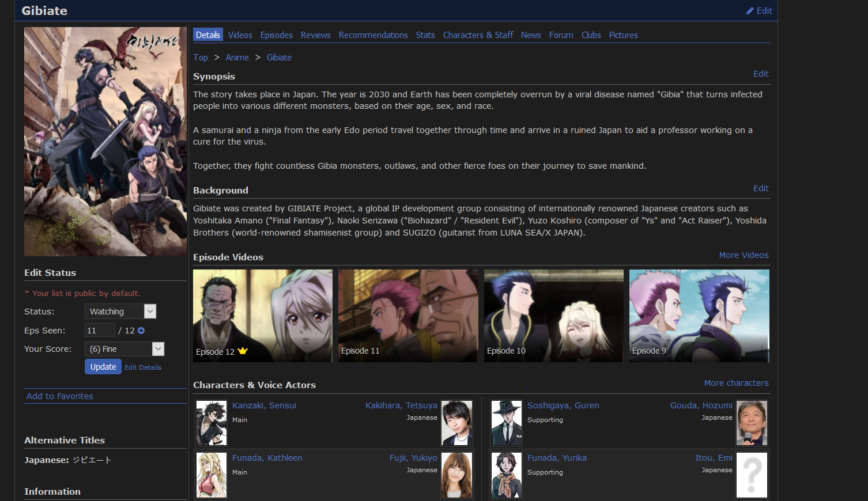Viewport: 868px width, 501px height.
Task: Open Characters & Staff tab
Action: [478, 35]
